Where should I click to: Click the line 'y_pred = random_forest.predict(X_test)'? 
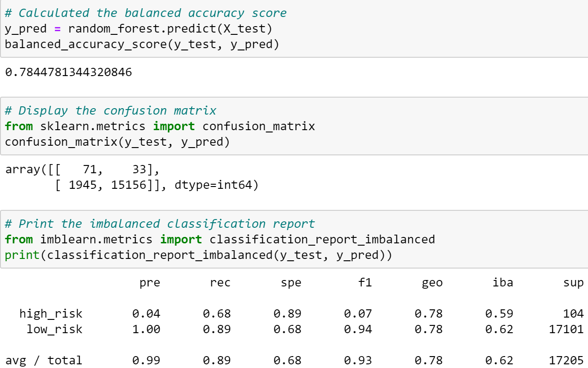click(139, 29)
